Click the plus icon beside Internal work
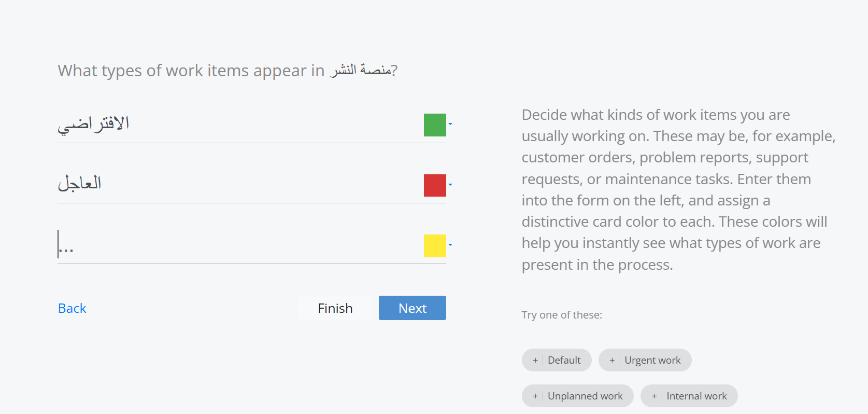Viewport: 868px width, 414px height. (654, 396)
